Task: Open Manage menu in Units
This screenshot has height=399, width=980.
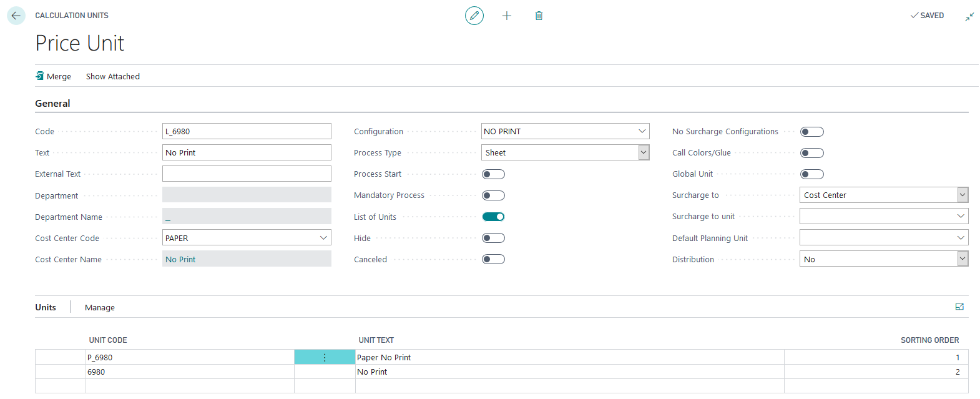Action: click(x=100, y=307)
